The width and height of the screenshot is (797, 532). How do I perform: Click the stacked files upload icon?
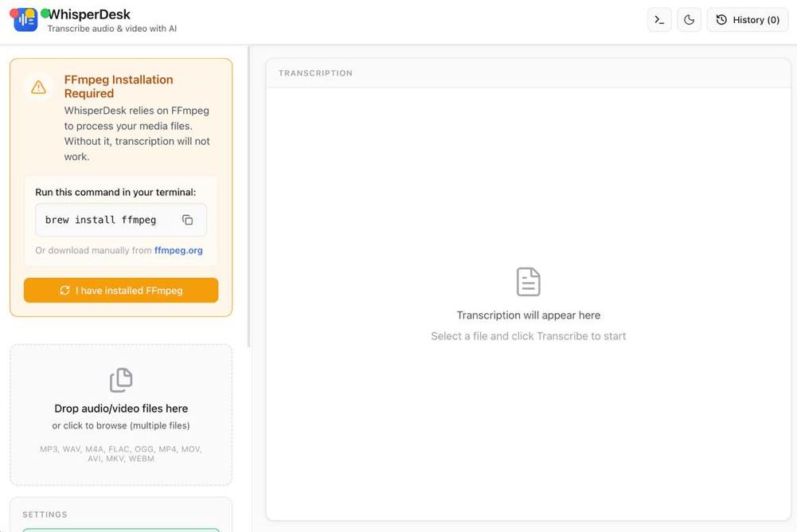pyautogui.click(x=121, y=380)
